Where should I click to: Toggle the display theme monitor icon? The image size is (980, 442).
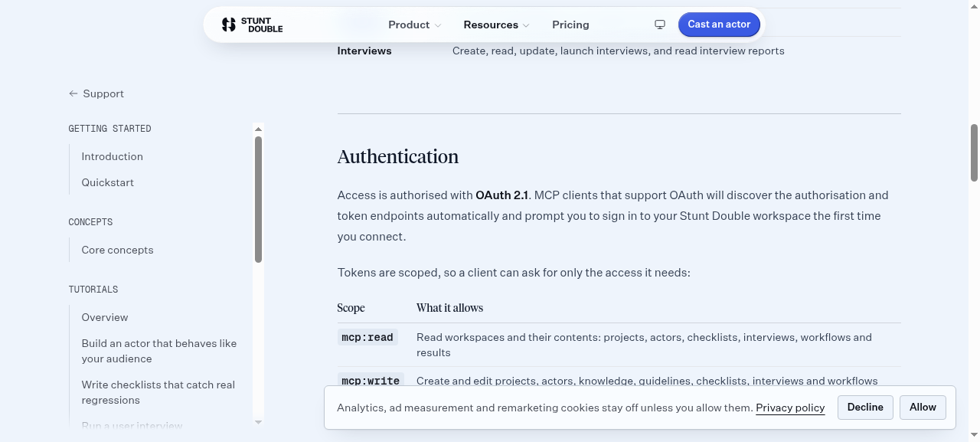coord(660,25)
